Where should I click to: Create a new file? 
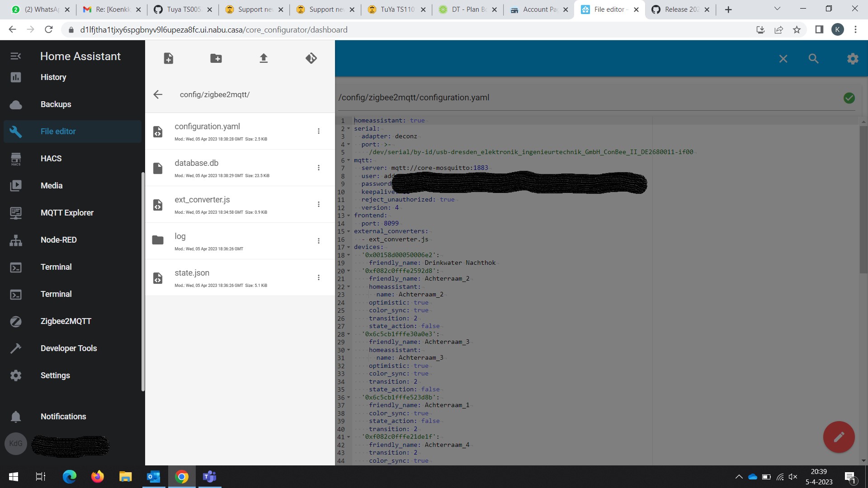pyautogui.click(x=169, y=58)
